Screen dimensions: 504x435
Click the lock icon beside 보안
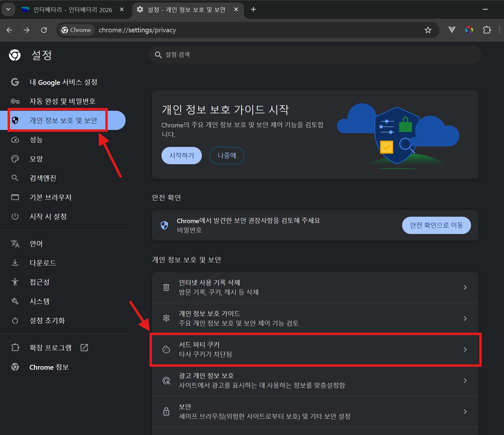tap(166, 412)
